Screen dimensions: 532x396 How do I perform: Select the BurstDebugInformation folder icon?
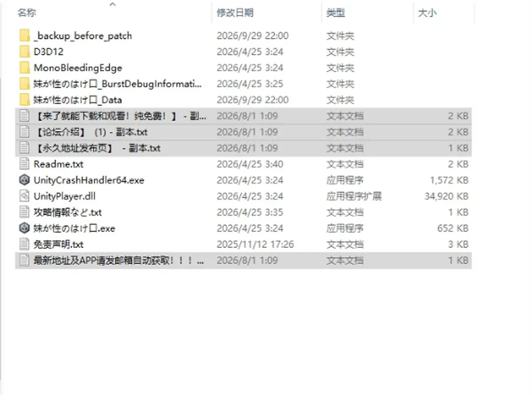point(24,84)
